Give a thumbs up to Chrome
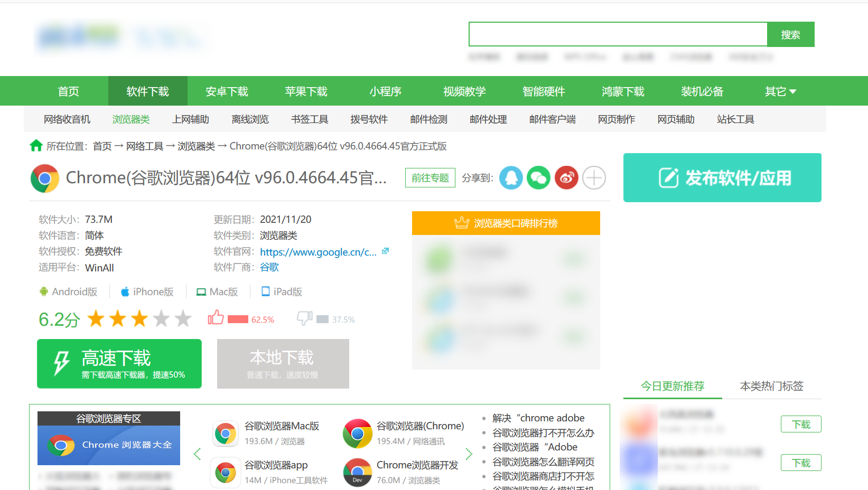Image resolution: width=868 pixels, height=490 pixels. pyautogui.click(x=216, y=317)
